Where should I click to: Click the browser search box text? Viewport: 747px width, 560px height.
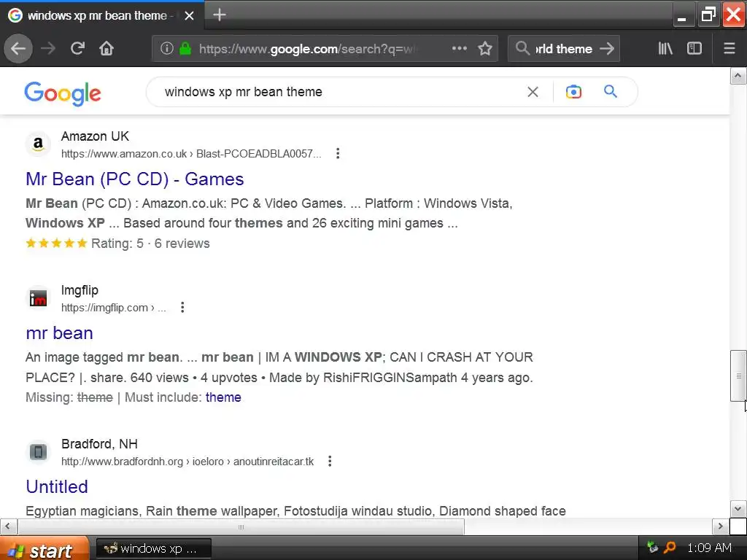(564, 49)
